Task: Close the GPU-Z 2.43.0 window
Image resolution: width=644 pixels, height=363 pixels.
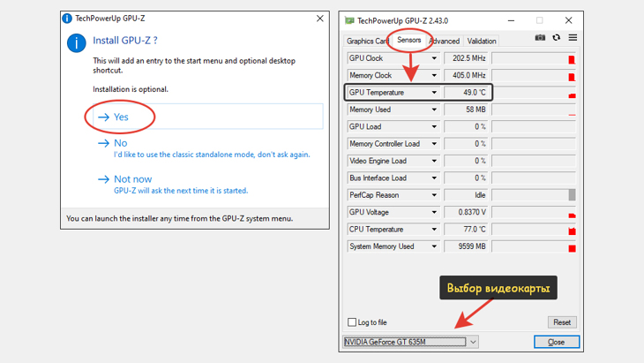Action: [568, 20]
